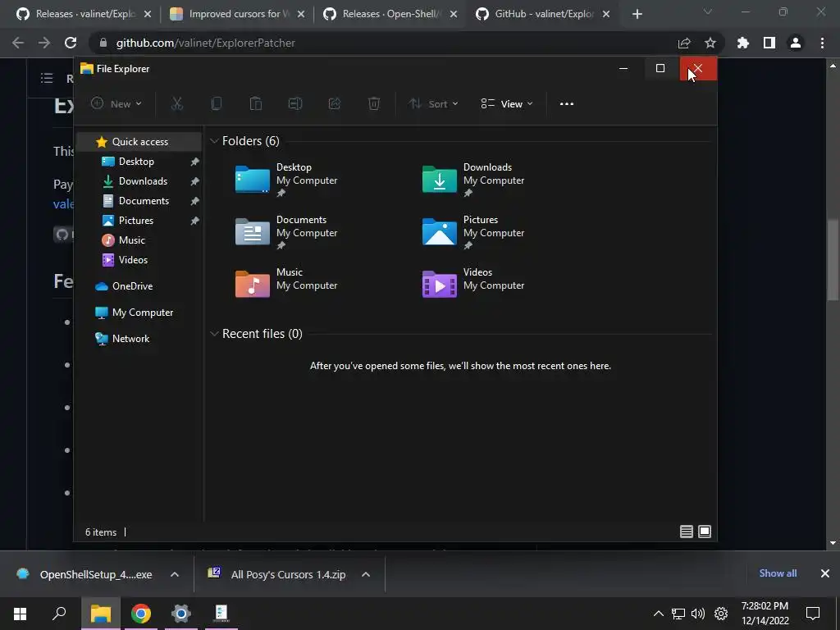Open All Posy's Cursors zip options arrow

click(366, 574)
